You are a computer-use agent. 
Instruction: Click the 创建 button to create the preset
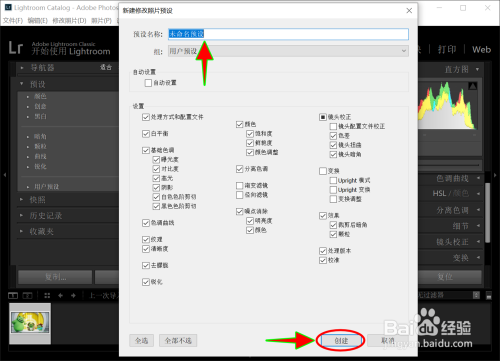[341, 340]
